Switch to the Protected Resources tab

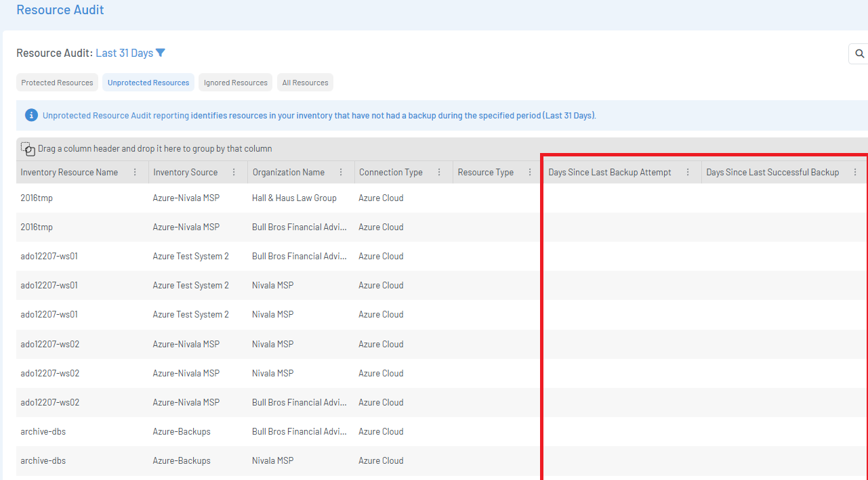[x=57, y=83]
